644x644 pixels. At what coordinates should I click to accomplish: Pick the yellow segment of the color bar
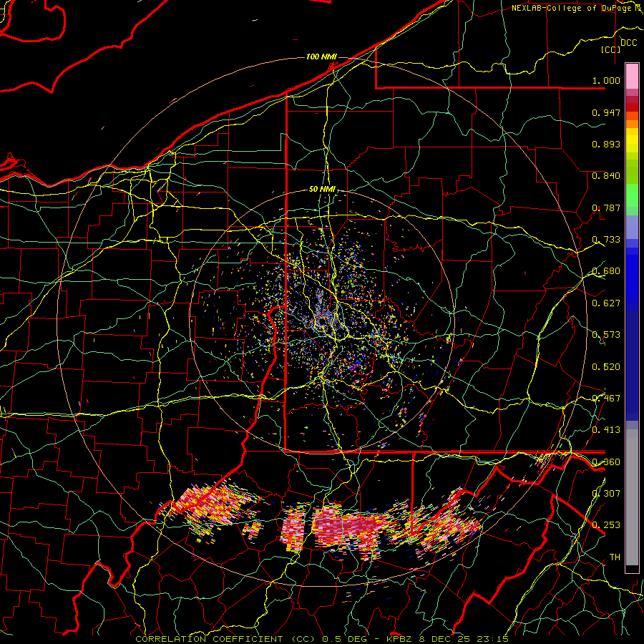(632, 142)
